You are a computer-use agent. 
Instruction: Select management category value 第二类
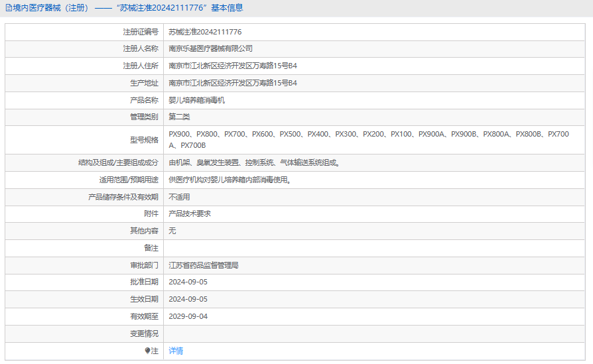tap(179, 117)
